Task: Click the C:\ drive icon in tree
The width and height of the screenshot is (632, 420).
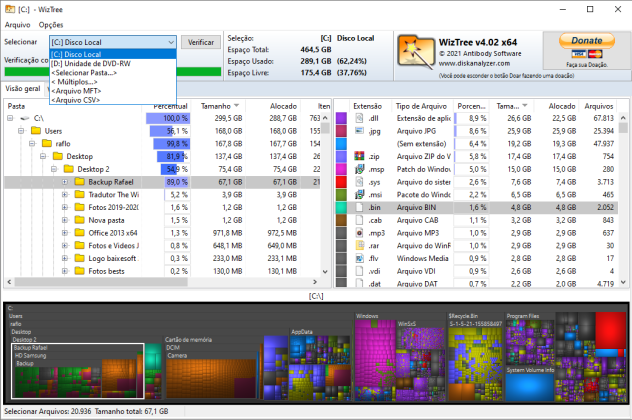Action: 25,118
